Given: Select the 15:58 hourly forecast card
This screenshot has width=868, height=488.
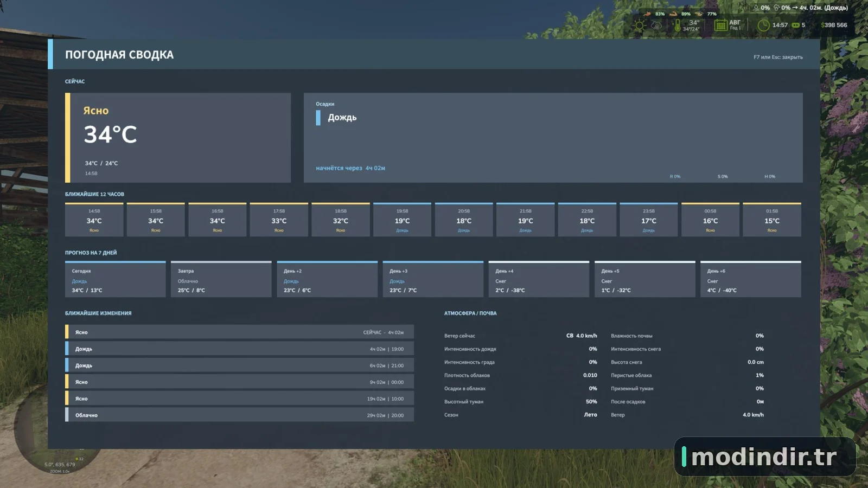Looking at the screenshot, I should [x=156, y=220].
